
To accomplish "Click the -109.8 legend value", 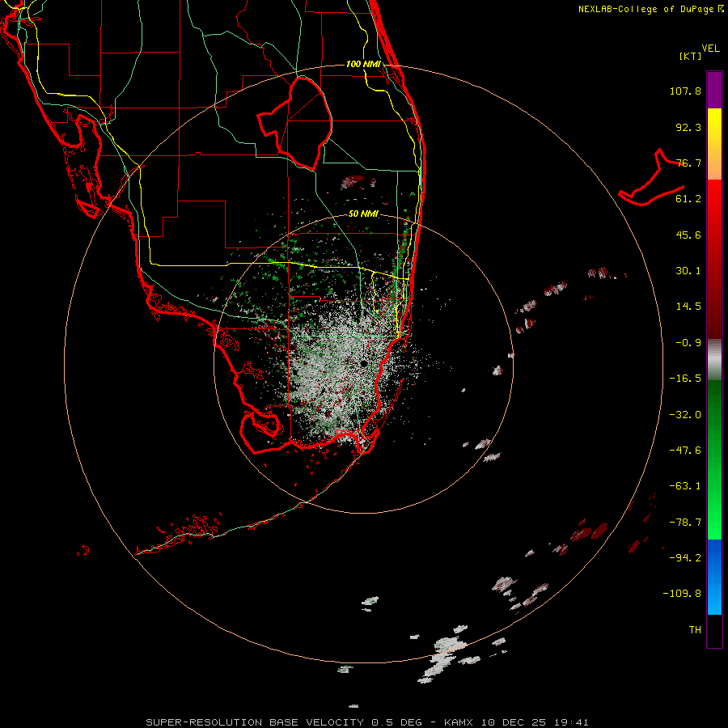I will pyautogui.click(x=682, y=594).
